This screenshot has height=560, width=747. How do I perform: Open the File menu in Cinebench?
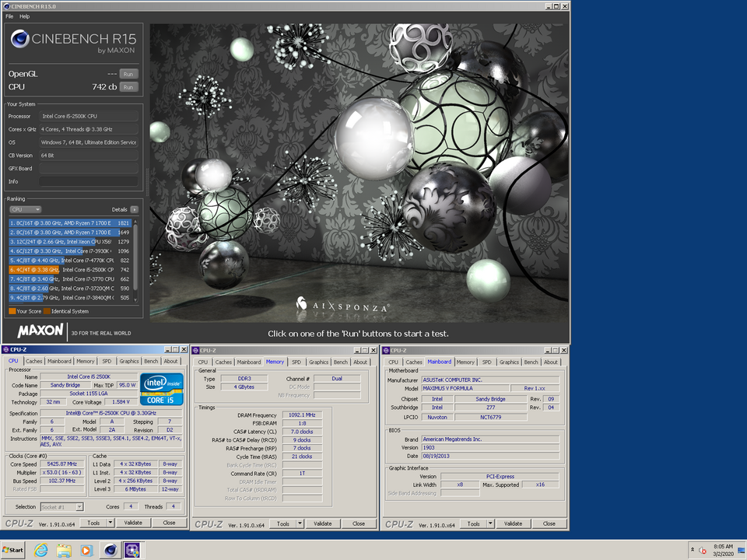point(9,16)
